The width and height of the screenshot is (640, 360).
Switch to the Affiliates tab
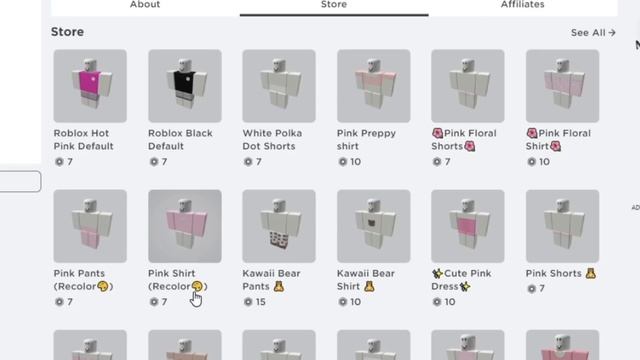point(523,5)
